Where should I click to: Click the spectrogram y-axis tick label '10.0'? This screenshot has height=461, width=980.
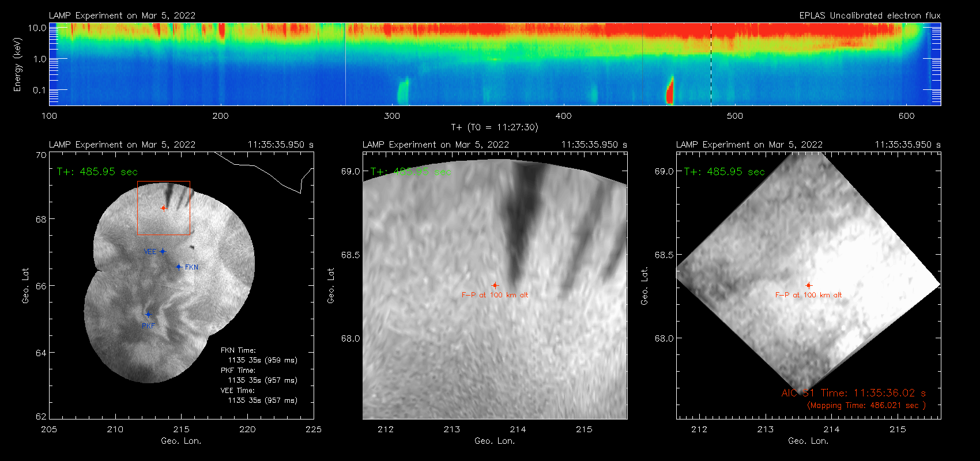click(x=37, y=28)
